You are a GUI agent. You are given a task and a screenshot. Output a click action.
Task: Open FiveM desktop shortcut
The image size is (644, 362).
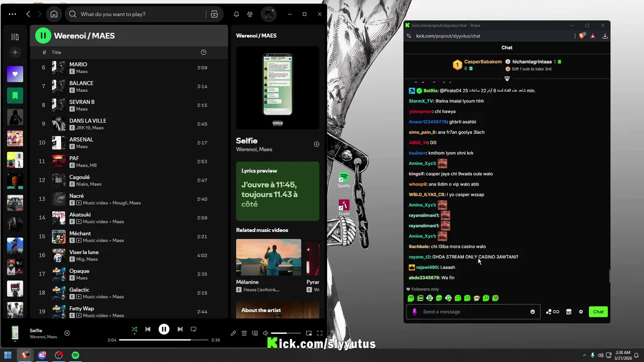pos(344,208)
